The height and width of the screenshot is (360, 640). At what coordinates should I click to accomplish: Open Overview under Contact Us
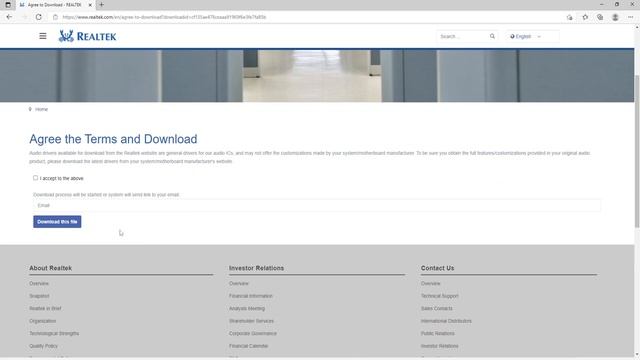click(x=431, y=283)
